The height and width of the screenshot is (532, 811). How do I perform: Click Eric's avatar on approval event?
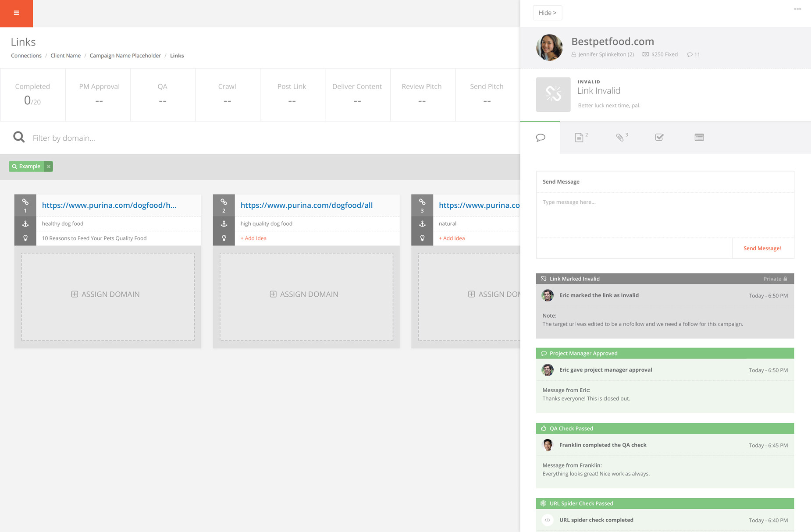[x=548, y=370]
